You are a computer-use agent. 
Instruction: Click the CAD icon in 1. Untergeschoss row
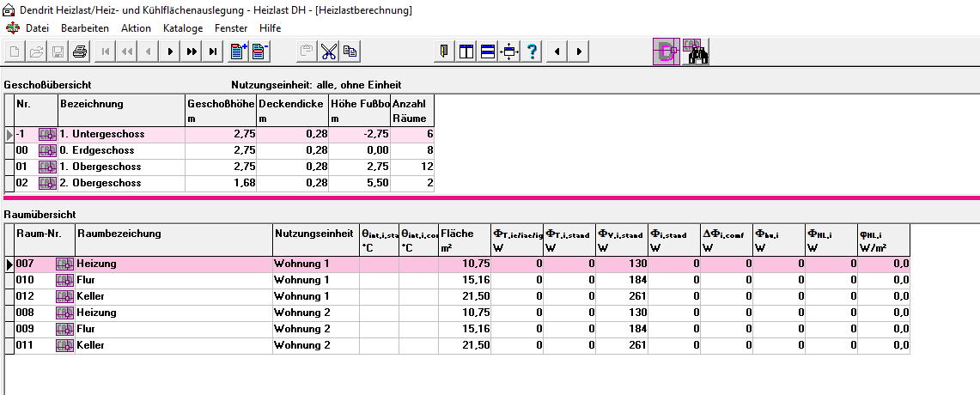click(47, 134)
